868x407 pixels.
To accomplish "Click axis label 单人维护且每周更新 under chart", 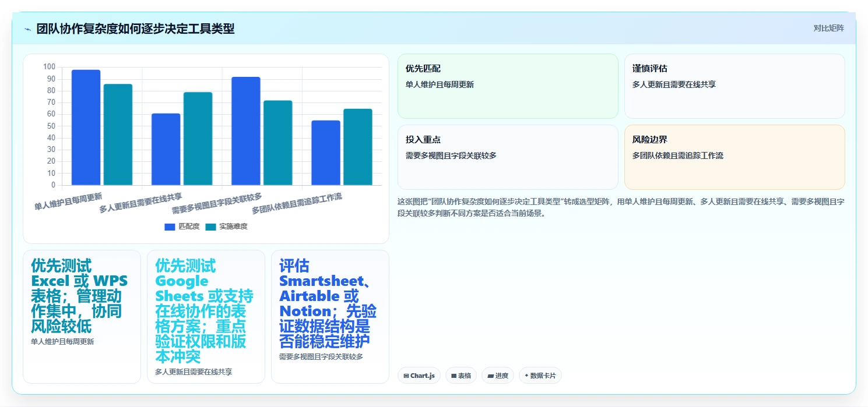I will [68, 201].
